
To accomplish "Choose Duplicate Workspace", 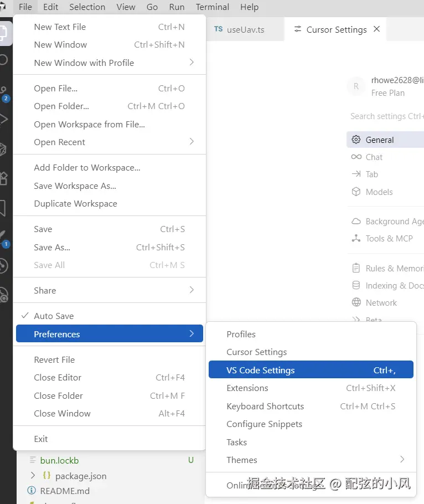I will [109, 203].
